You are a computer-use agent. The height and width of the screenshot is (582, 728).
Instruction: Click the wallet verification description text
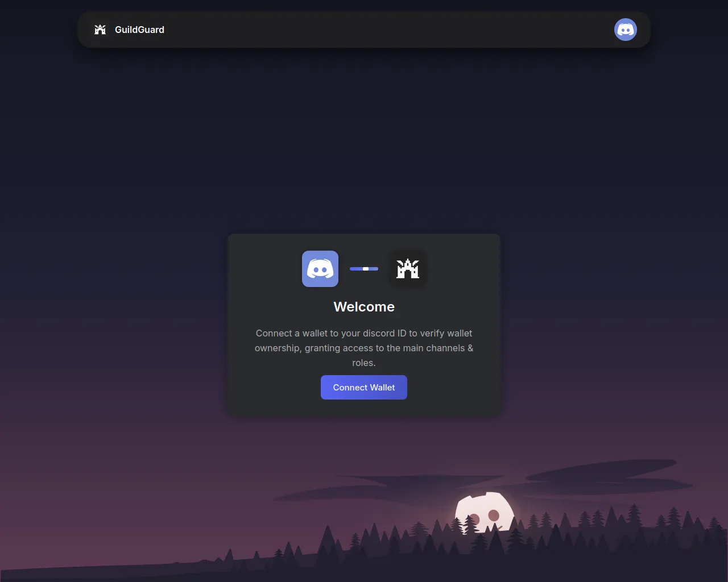(364, 348)
